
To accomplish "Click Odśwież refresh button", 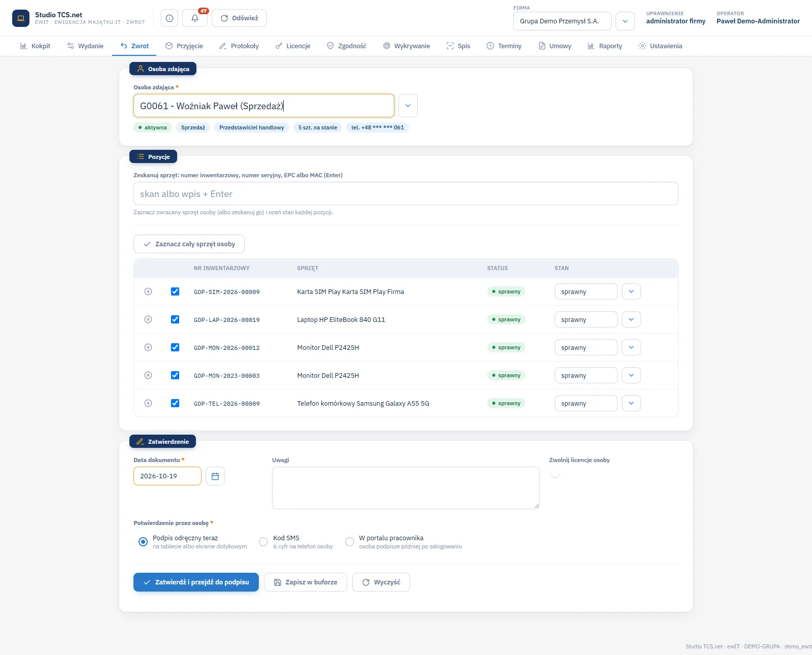I will tap(239, 18).
